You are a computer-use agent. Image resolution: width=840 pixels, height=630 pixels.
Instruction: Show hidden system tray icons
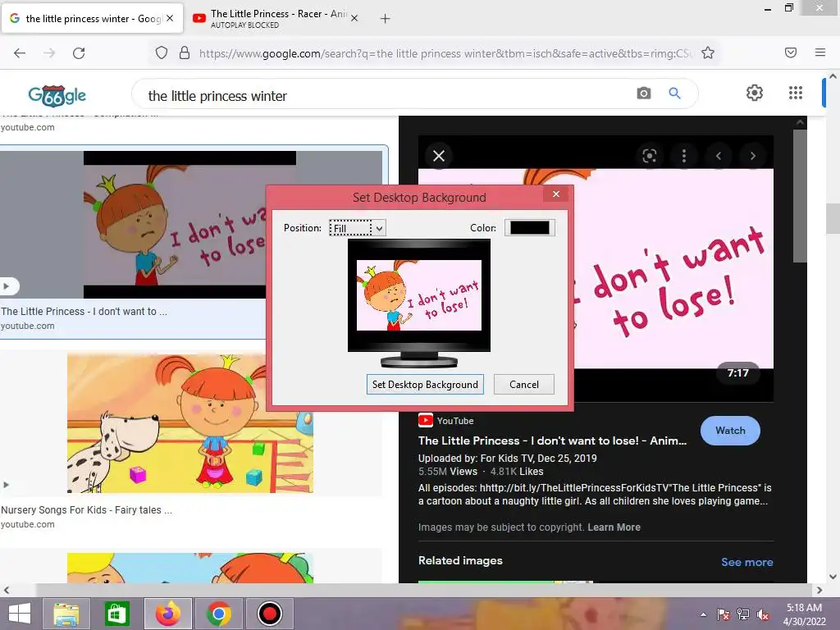pos(703,614)
